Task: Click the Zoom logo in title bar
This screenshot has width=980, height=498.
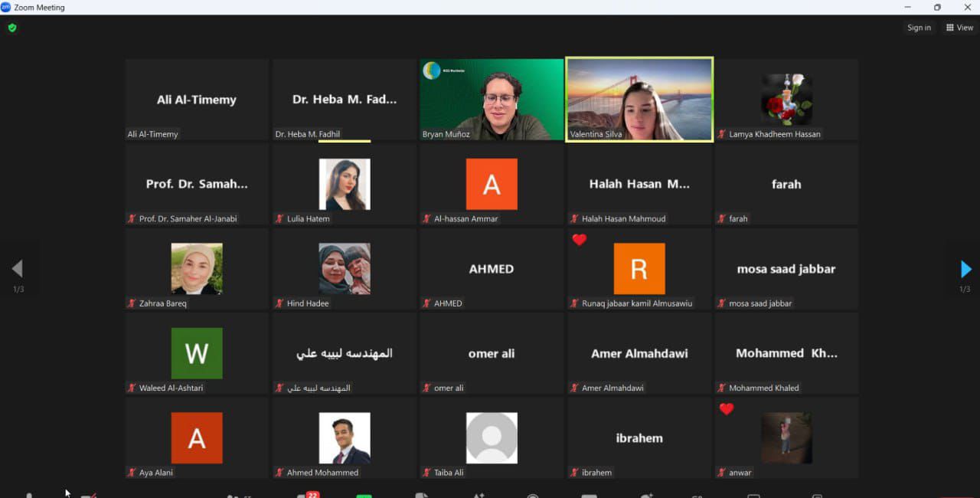Action: click(x=6, y=7)
